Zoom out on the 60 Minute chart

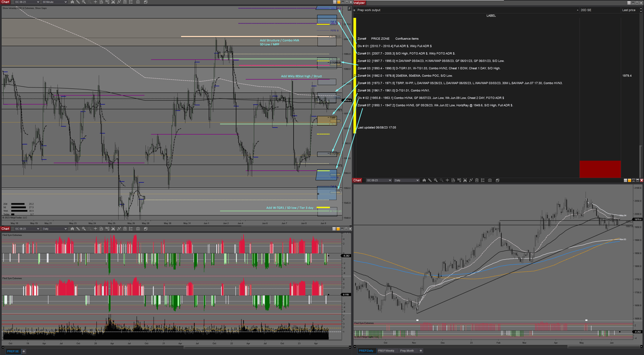(90, 3)
